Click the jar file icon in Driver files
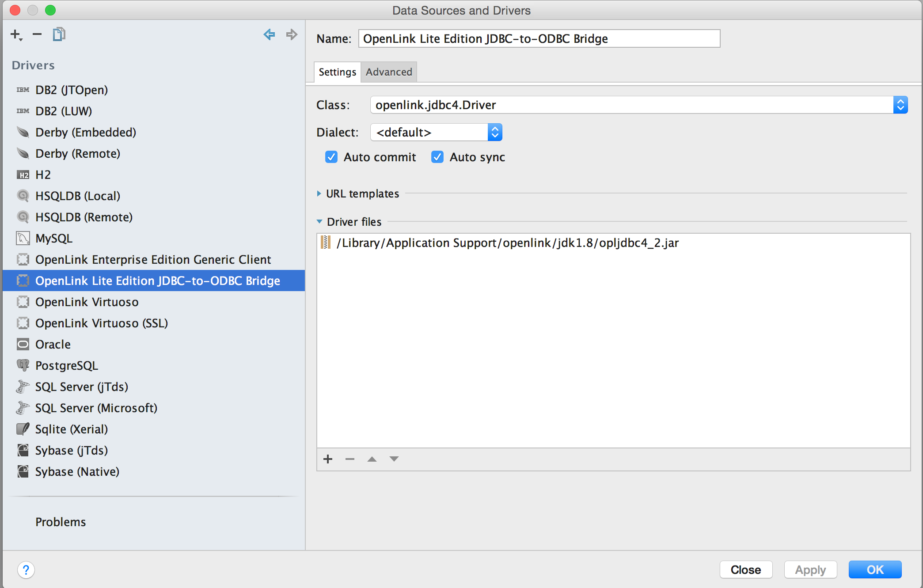923x588 pixels. (326, 243)
